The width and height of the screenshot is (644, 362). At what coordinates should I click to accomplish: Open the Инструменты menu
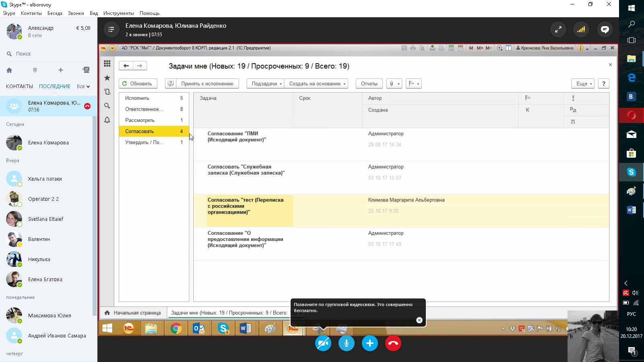pyautogui.click(x=118, y=13)
